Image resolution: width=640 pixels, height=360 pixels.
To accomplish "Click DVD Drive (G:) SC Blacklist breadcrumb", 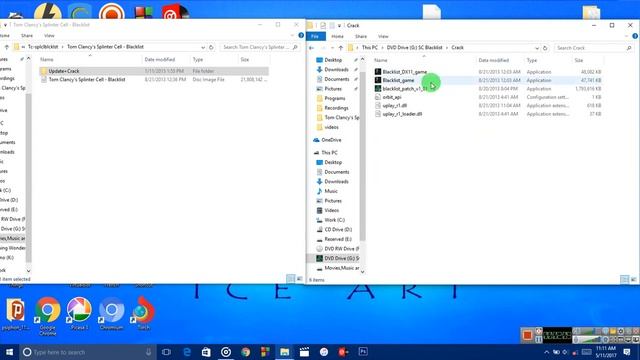I will click(x=414, y=48).
